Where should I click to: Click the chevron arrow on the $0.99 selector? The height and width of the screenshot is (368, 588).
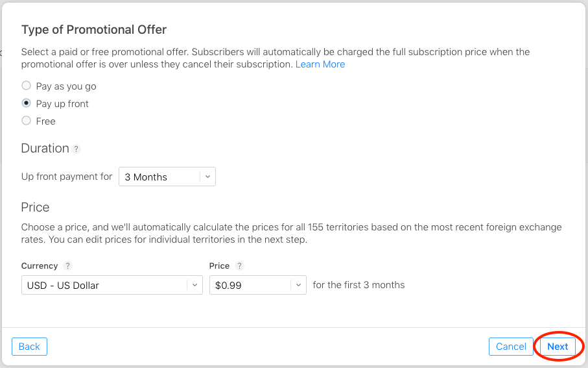point(298,285)
